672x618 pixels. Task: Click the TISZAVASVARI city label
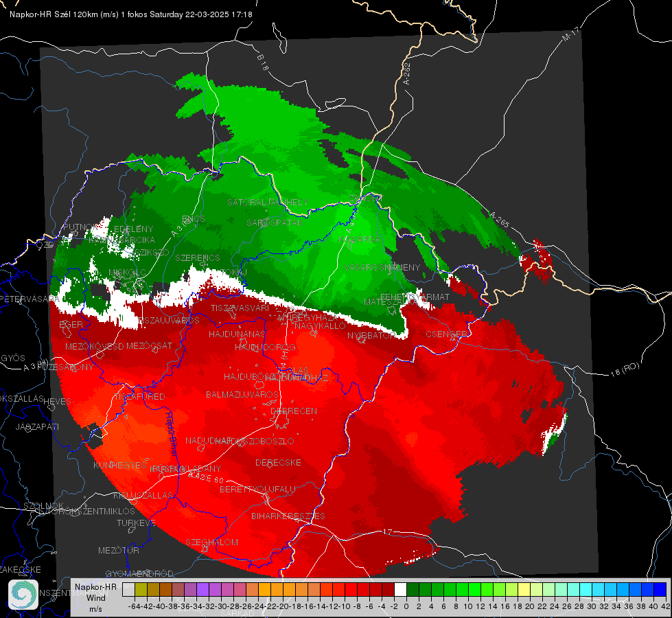240,308
